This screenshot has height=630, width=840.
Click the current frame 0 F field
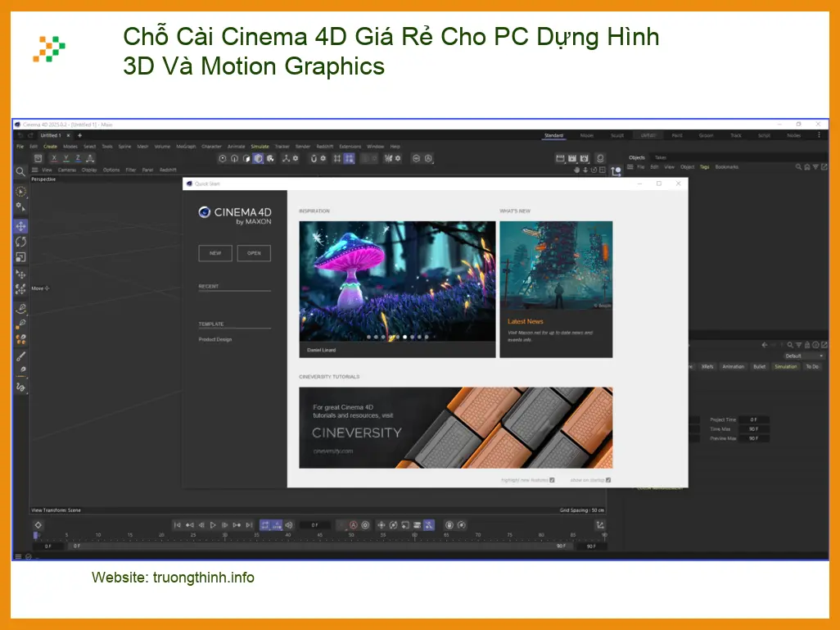[x=315, y=525]
